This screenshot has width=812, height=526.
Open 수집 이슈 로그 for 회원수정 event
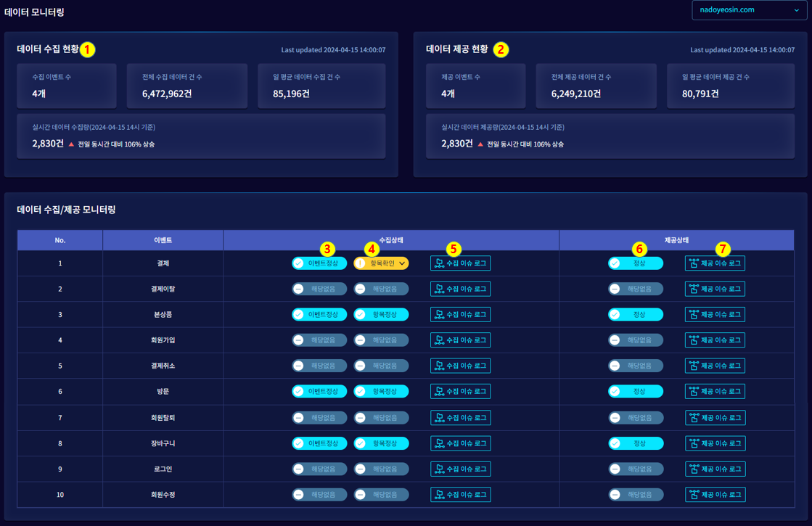click(460, 494)
